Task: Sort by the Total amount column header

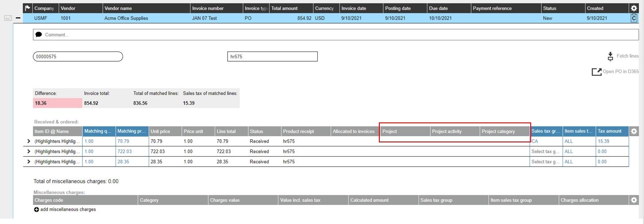Action: (291, 8)
